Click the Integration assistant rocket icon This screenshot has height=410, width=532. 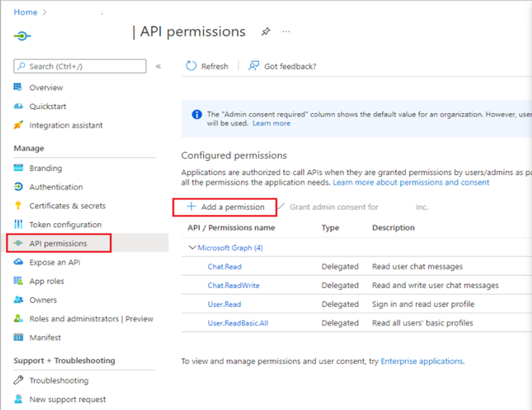pyautogui.click(x=18, y=125)
